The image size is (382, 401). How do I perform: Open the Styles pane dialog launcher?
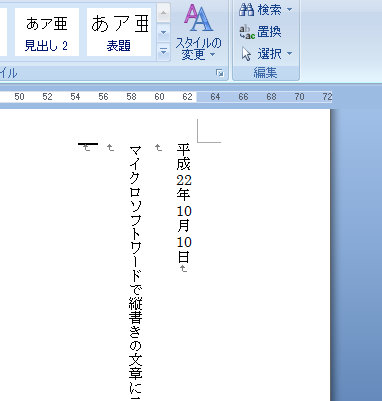(x=220, y=73)
